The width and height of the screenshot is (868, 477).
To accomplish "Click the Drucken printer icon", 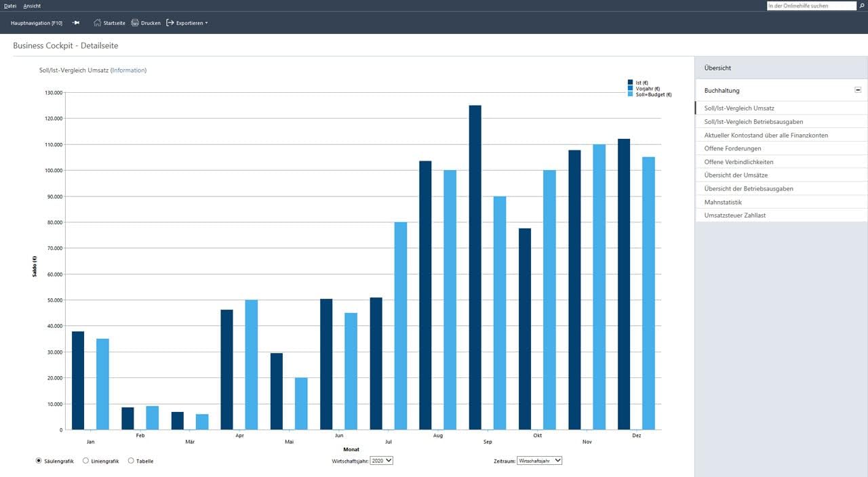I will tap(135, 23).
